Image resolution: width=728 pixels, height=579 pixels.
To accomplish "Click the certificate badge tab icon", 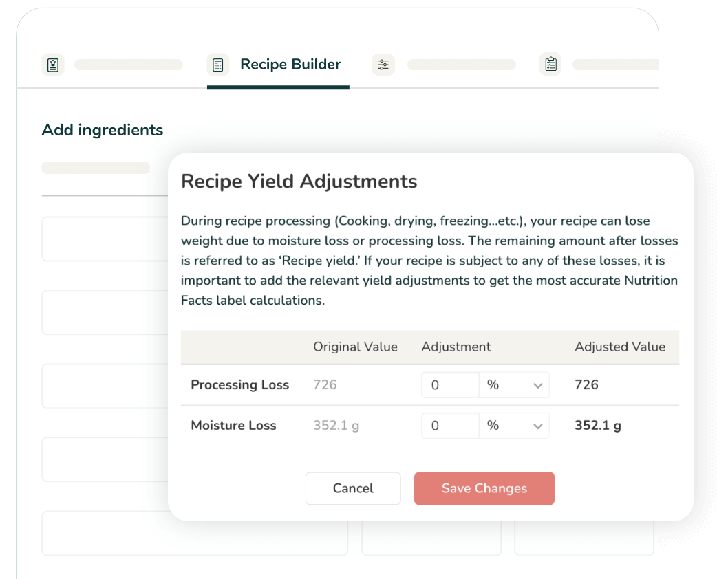I will (53, 65).
